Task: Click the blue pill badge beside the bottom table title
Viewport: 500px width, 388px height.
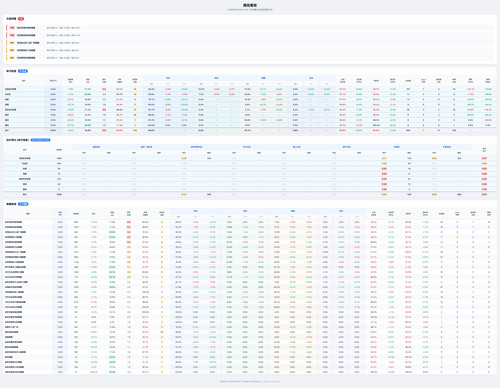Action: [23, 204]
